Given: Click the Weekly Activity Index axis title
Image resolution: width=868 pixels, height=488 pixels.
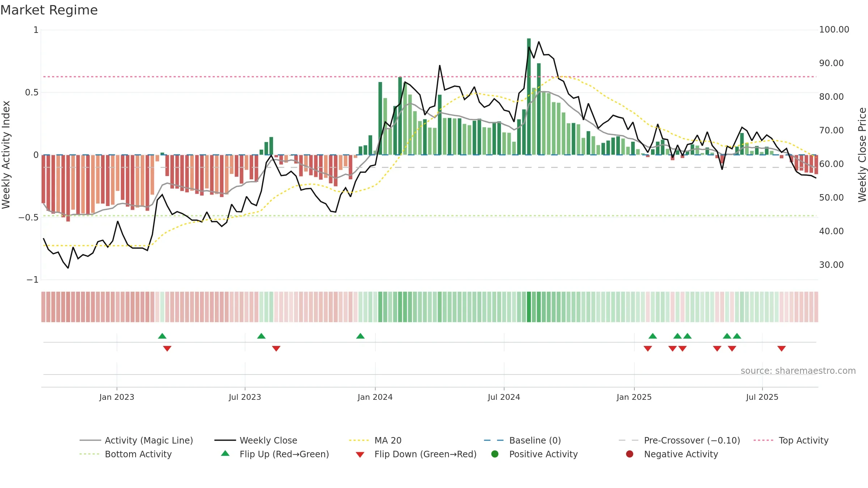Looking at the screenshot, I should tap(6, 155).
